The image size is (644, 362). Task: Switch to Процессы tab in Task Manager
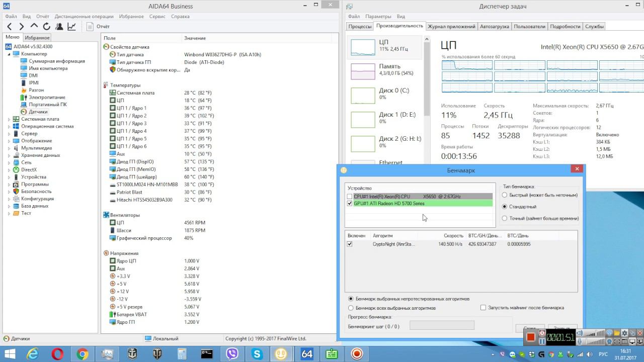360,26
